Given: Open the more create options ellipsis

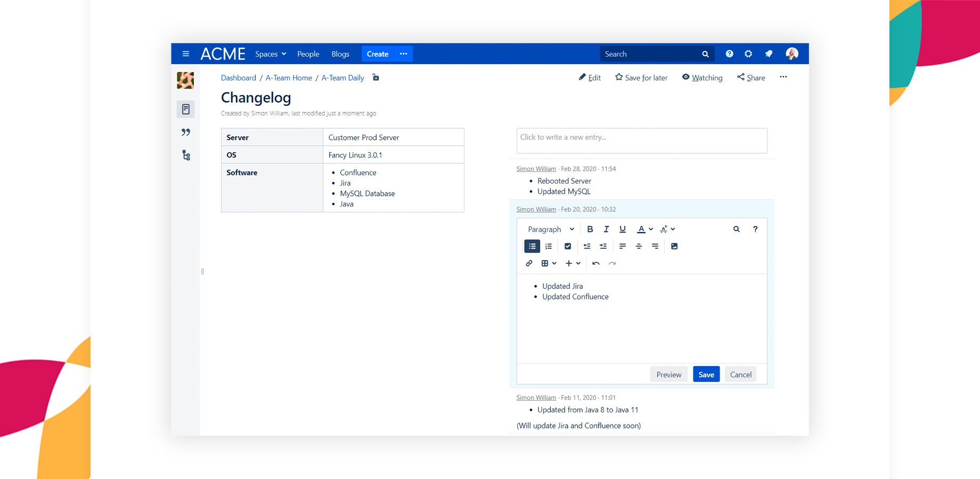Looking at the screenshot, I should (404, 54).
